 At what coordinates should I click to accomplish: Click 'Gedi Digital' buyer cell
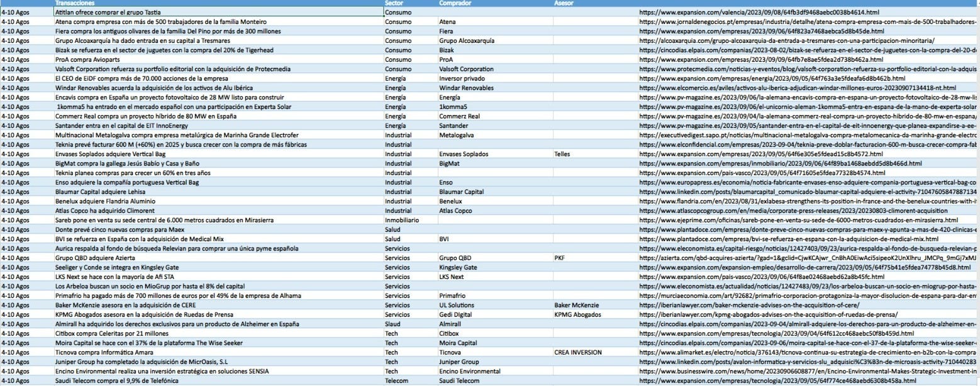pos(495,314)
